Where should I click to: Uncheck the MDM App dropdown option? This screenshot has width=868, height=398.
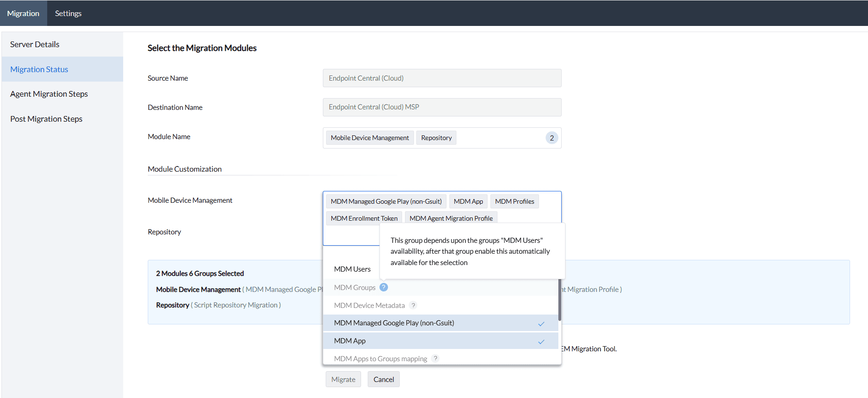[x=350, y=341]
